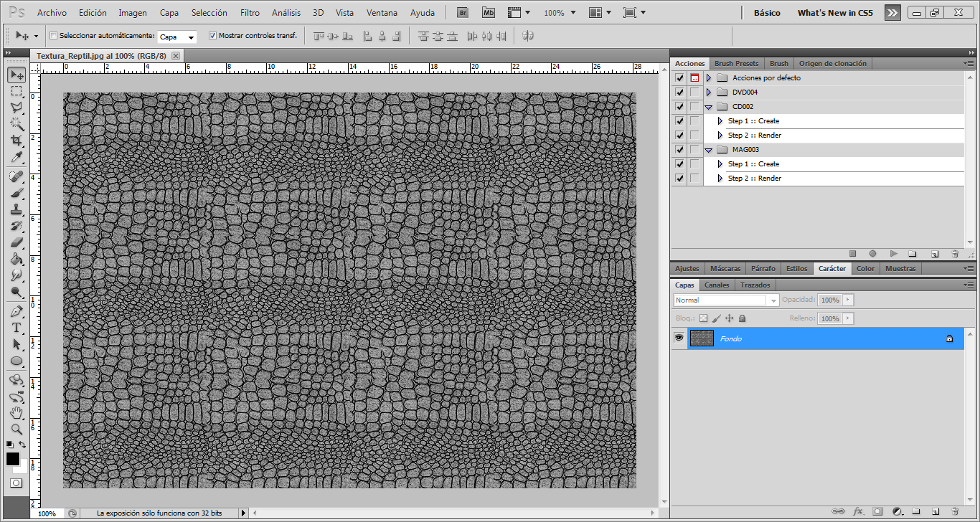The height and width of the screenshot is (522, 980).
Task: Toggle the DVD004 action set checkmark
Action: point(679,92)
